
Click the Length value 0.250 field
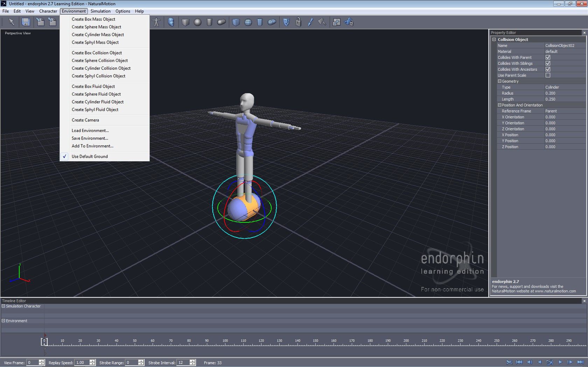tap(565, 99)
